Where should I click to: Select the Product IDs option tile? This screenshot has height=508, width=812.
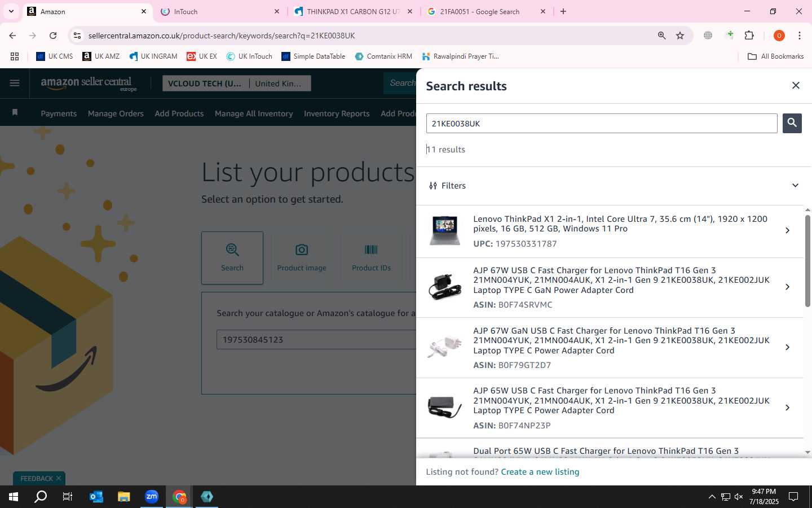point(371,257)
